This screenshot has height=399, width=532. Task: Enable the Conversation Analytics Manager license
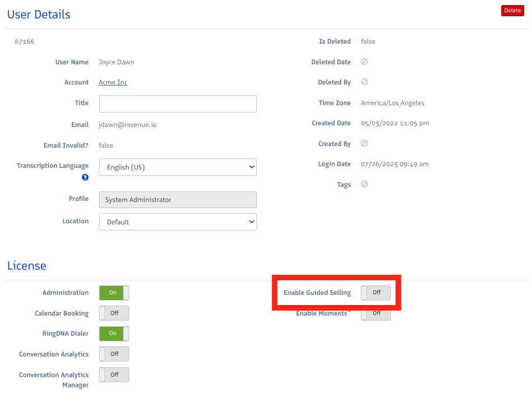coord(114,374)
